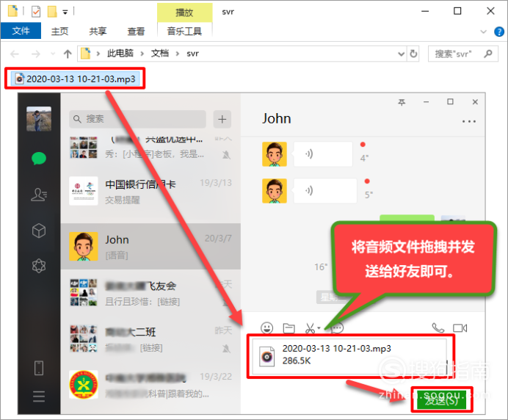Click the phone icon at bottom of WeChat sidebar
Screen dimensions: 508x420
pyautogui.click(x=39, y=368)
